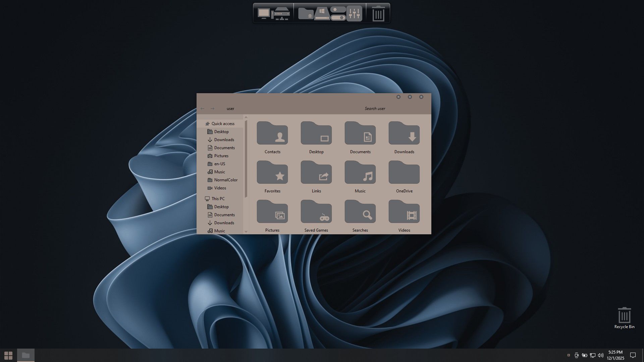Open the toggle switches dock icon
The width and height of the screenshot is (644, 362).
pos(338,13)
